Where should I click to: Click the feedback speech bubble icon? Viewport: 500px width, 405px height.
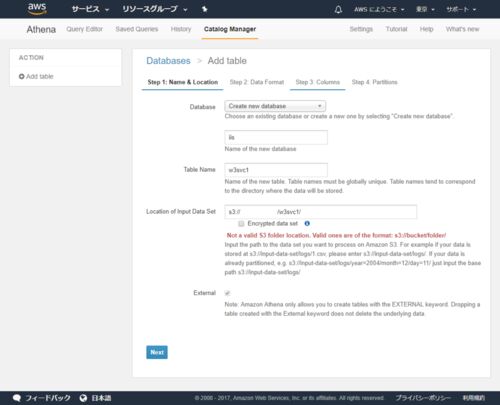pos(17,398)
